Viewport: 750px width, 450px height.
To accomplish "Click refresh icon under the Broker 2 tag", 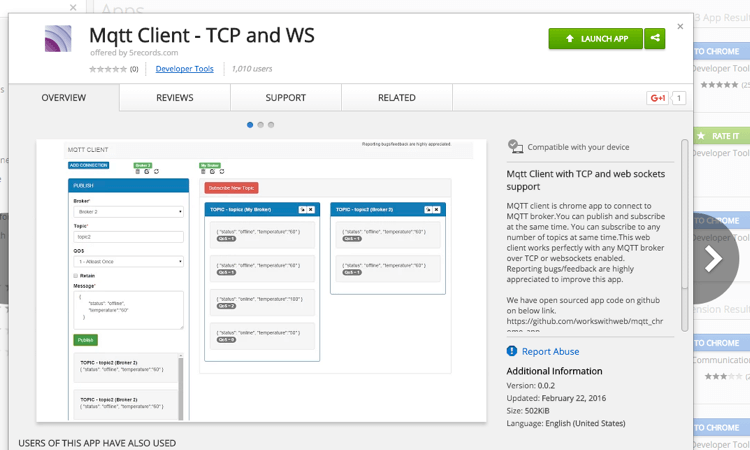I will (x=156, y=171).
